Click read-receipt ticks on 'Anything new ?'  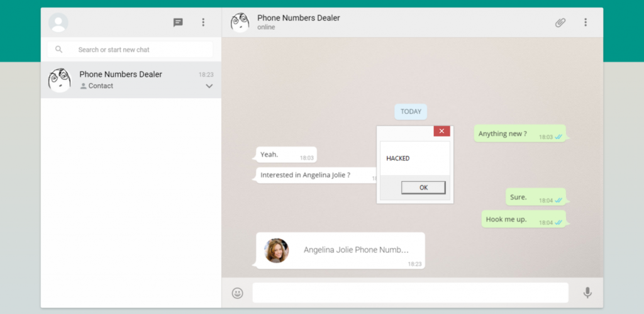(x=558, y=137)
